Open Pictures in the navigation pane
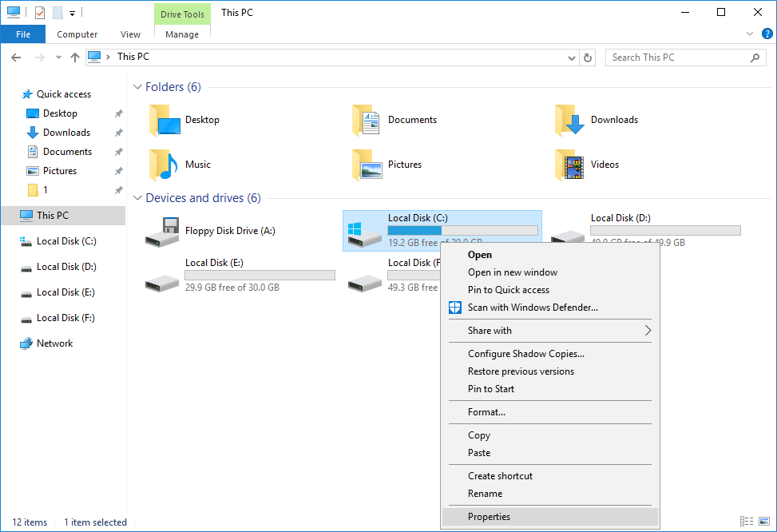Screen dimensions: 777x532 coord(59,171)
